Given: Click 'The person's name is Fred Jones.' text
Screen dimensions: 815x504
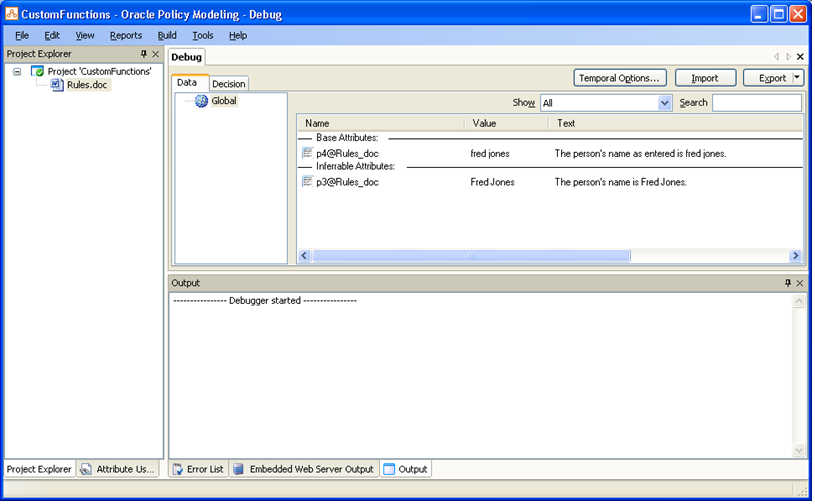Looking at the screenshot, I should (x=621, y=182).
